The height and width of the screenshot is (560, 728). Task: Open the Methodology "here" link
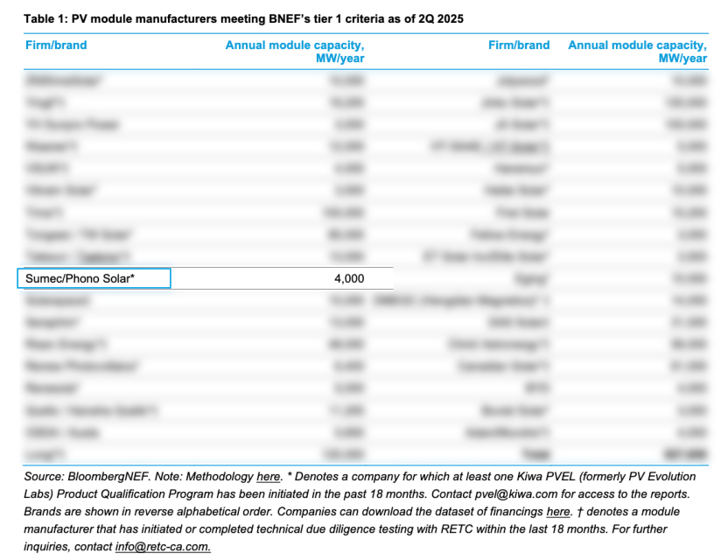click(x=269, y=477)
